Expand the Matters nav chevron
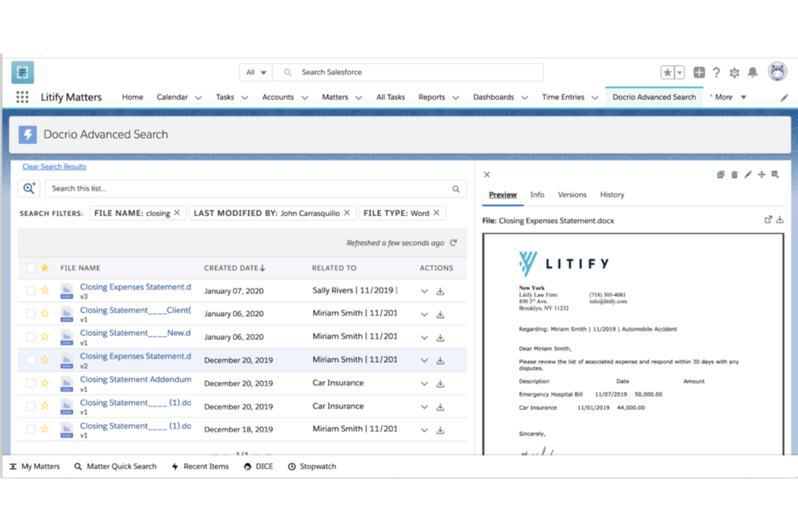The height and width of the screenshot is (532, 798). pos(359,98)
